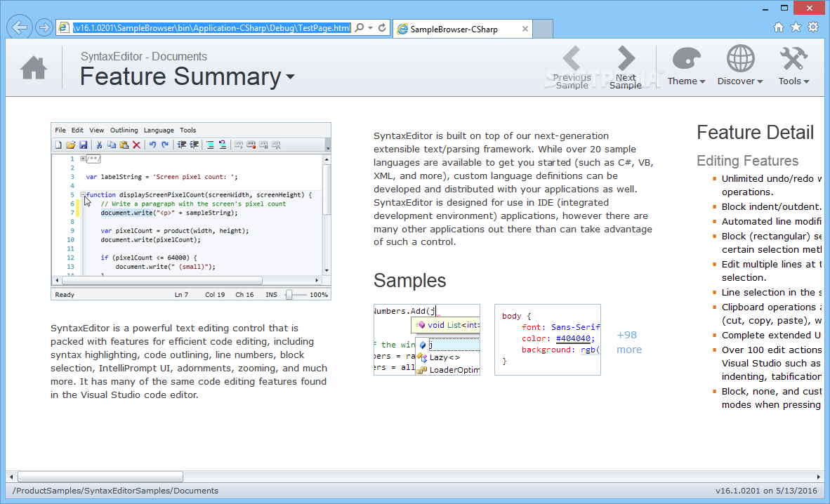
Task: Click the cancel macro recording icon
Action: pyautogui.click(x=276, y=145)
